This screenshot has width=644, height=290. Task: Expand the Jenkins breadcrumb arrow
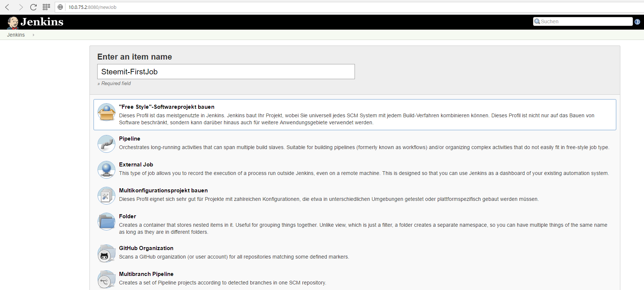click(33, 35)
